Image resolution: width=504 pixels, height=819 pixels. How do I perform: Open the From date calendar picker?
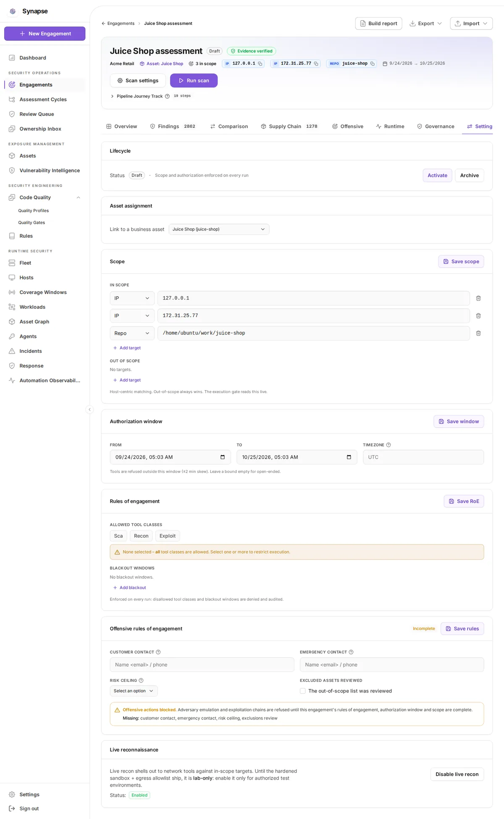(x=223, y=457)
